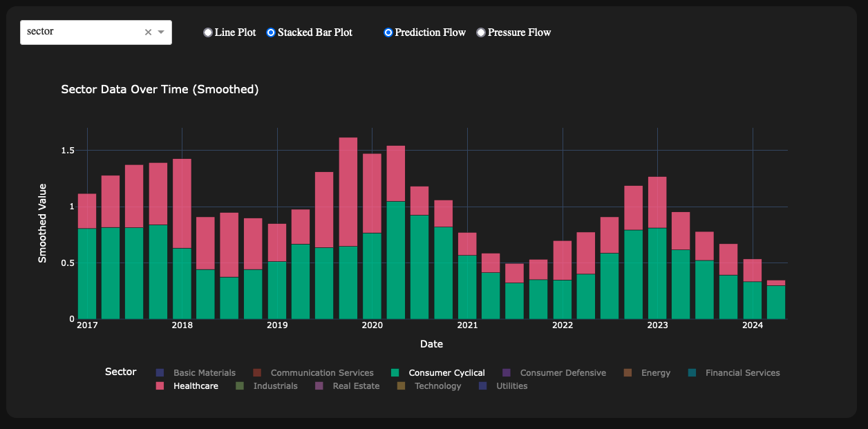Hide the Consumer Cyclical legend series
Image resolution: width=868 pixels, height=429 pixels.
click(446, 372)
